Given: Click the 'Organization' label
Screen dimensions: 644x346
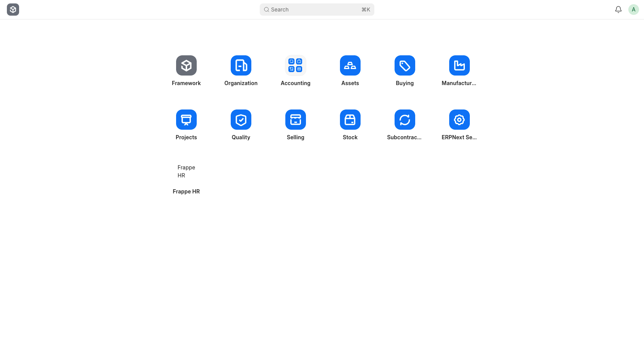Looking at the screenshot, I should (241, 83).
